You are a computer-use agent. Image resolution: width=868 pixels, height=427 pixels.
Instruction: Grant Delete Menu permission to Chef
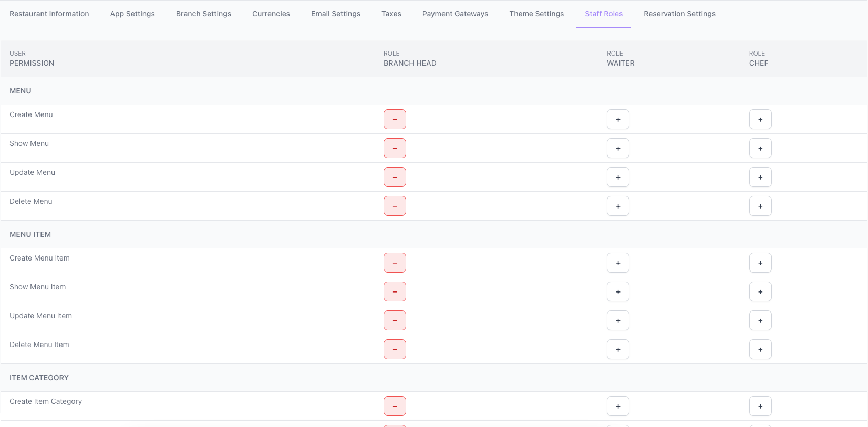(760, 206)
